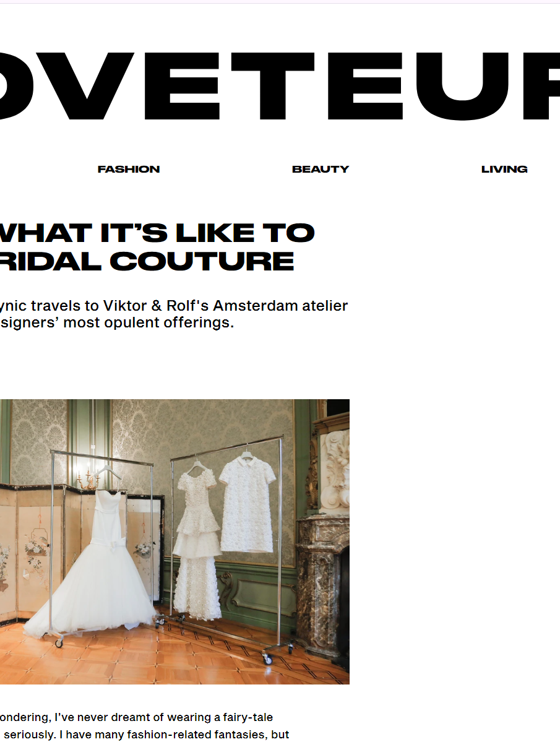Click the headline line ending "BRIDAL COUTURE"
This screenshot has height=747, width=560.
147,261
